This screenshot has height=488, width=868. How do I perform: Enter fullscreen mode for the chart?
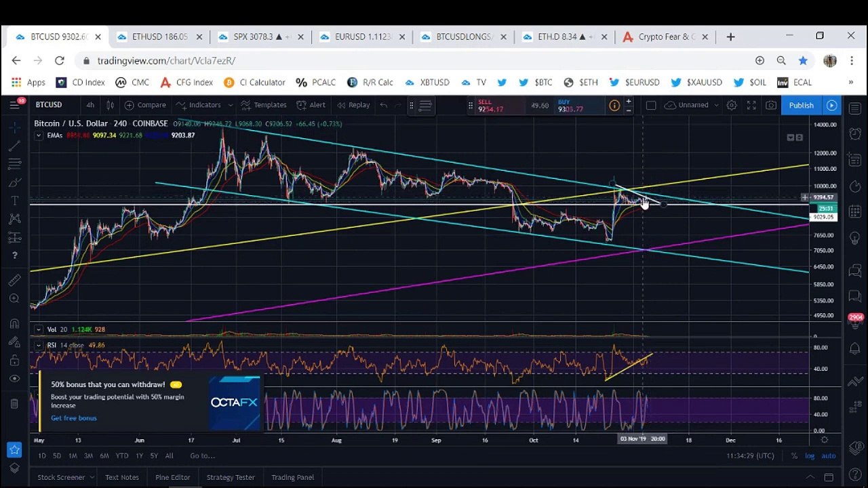[751, 105]
